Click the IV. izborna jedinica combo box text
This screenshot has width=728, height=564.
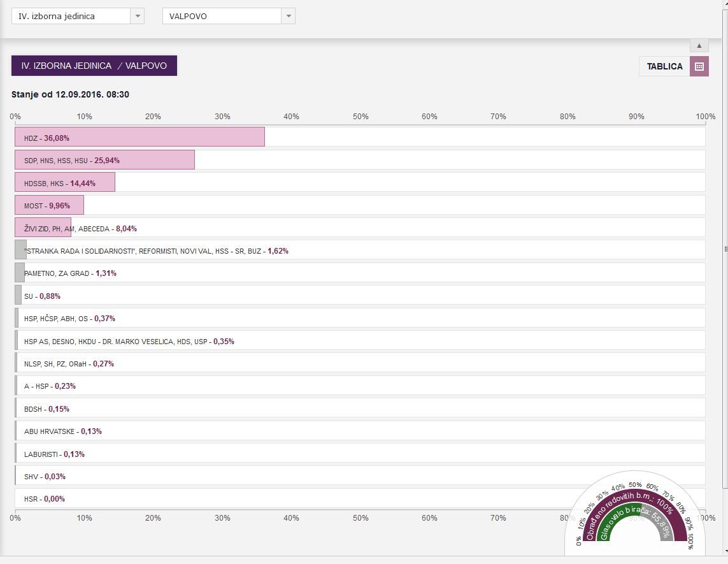tap(70, 17)
